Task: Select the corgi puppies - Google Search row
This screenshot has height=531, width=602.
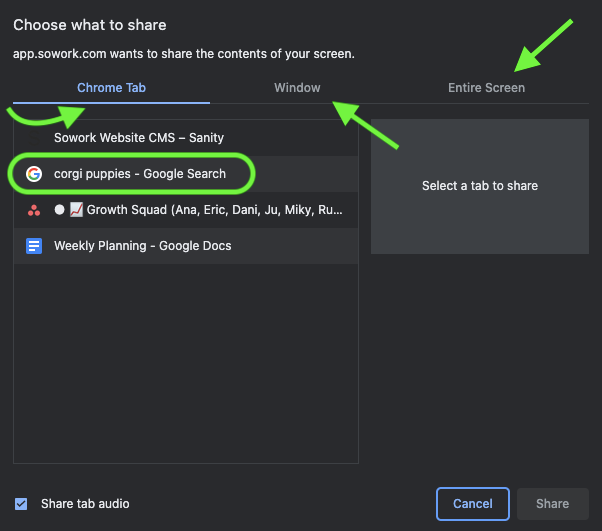Action: tap(186, 174)
